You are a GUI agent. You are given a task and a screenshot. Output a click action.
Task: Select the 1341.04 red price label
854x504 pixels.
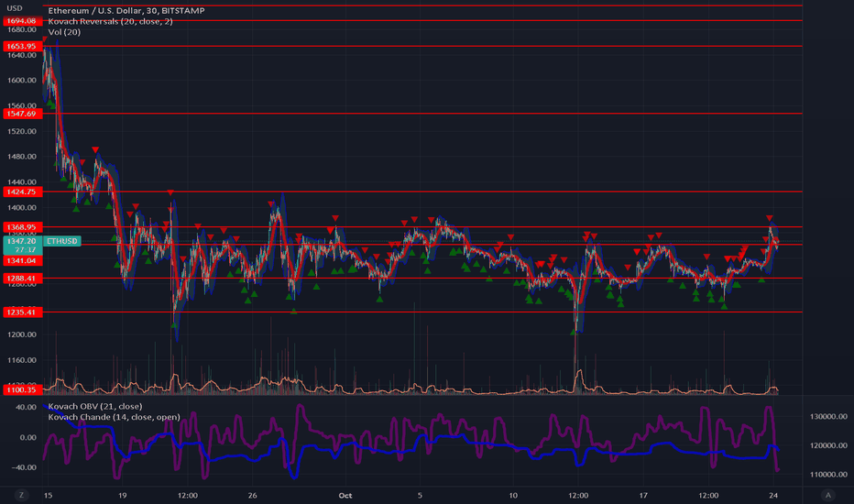[x=22, y=260]
